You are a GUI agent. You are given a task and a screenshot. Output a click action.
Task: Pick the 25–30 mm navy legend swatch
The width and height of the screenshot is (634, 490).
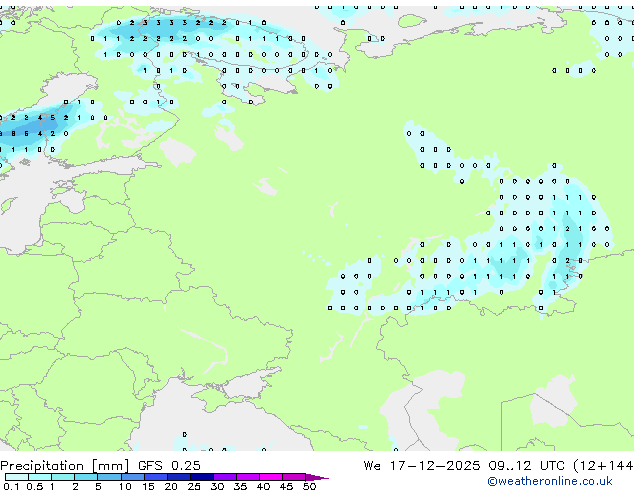click(202, 477)
